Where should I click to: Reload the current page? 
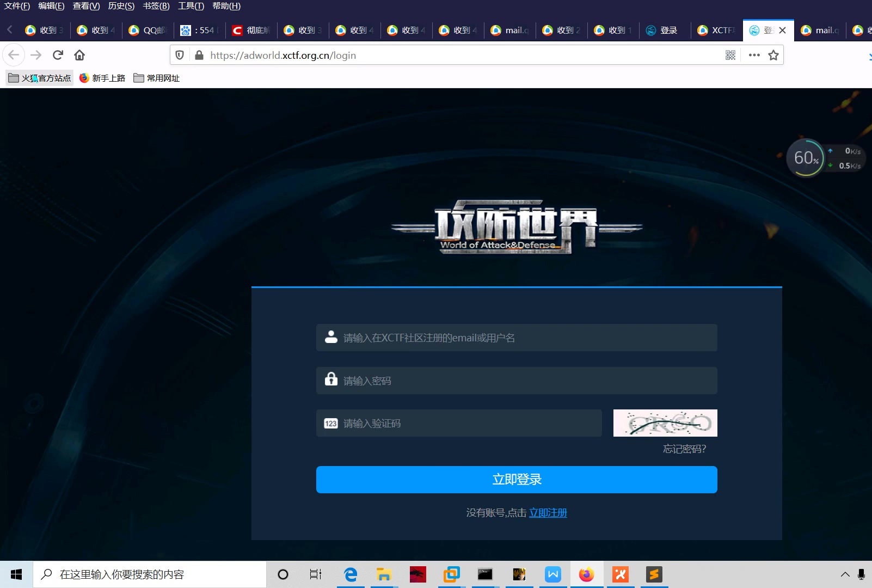point(58,55)
